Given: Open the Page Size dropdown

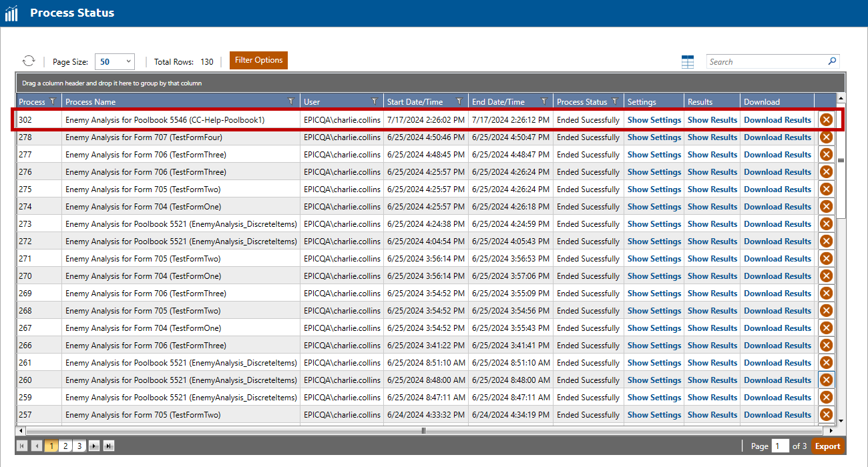Looking at the screenshot, I should pyautogui.click(x=115, y=62).
